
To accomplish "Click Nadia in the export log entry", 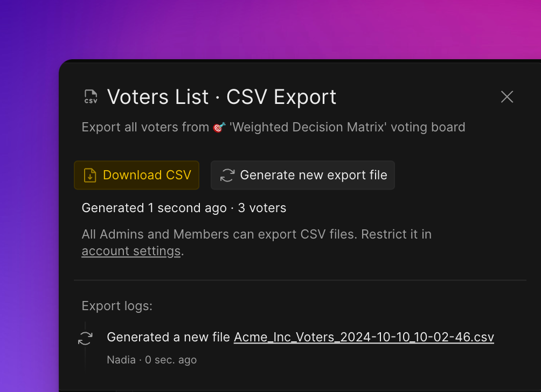I will (120, 360).
